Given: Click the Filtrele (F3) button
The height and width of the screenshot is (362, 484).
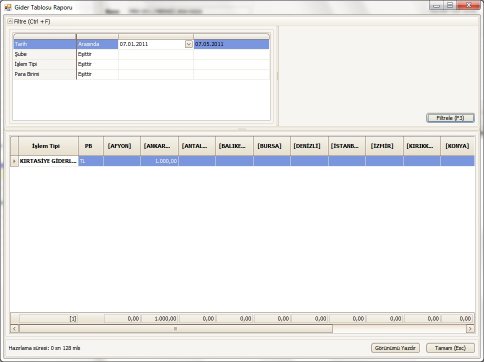Looking at the screenshot, I should [x=450, y=118].
